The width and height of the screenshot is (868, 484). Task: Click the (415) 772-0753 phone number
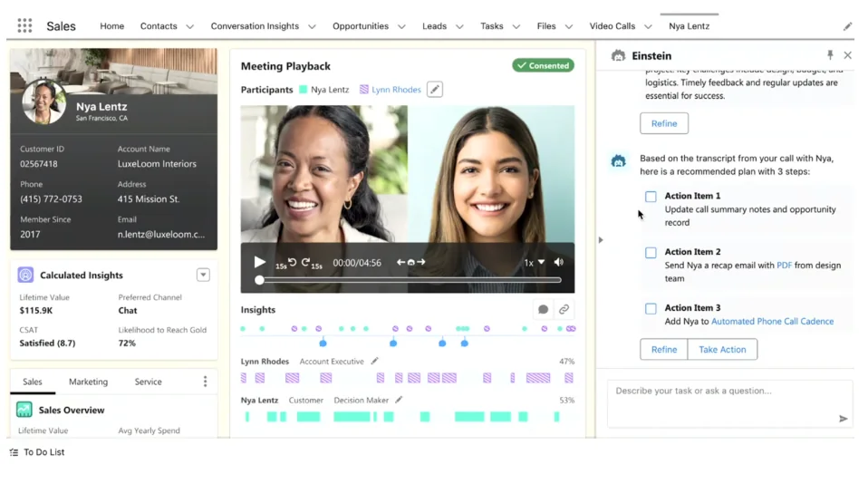point(51,199)
